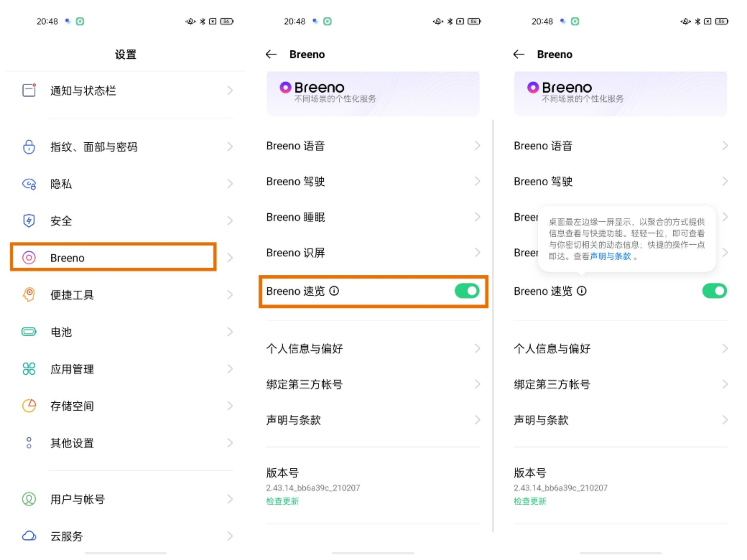Open 声明与条款 link inside the tooltip
747x560 pixels.
click(x=610, y=256)
